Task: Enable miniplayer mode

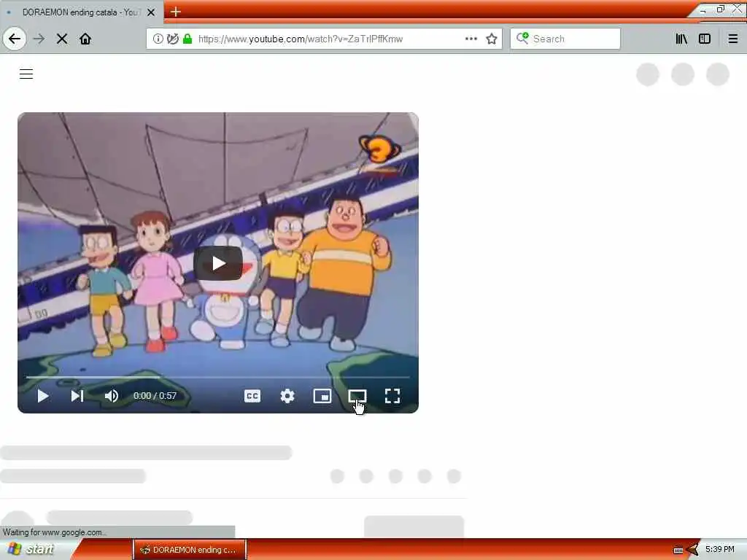Action: 322,396
